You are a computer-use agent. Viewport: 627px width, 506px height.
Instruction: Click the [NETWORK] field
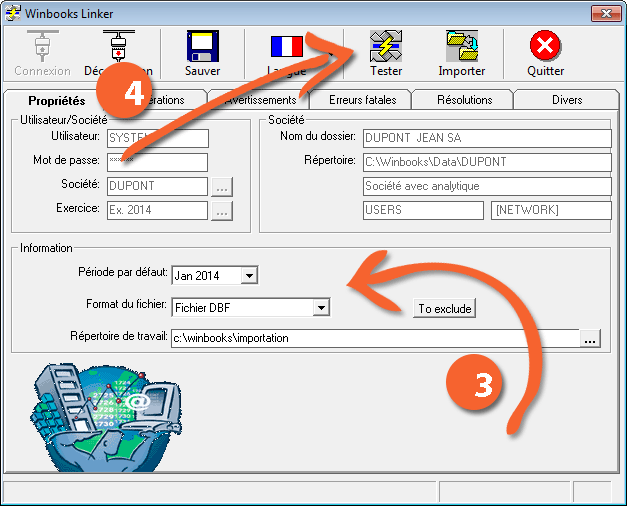[551, 210]
